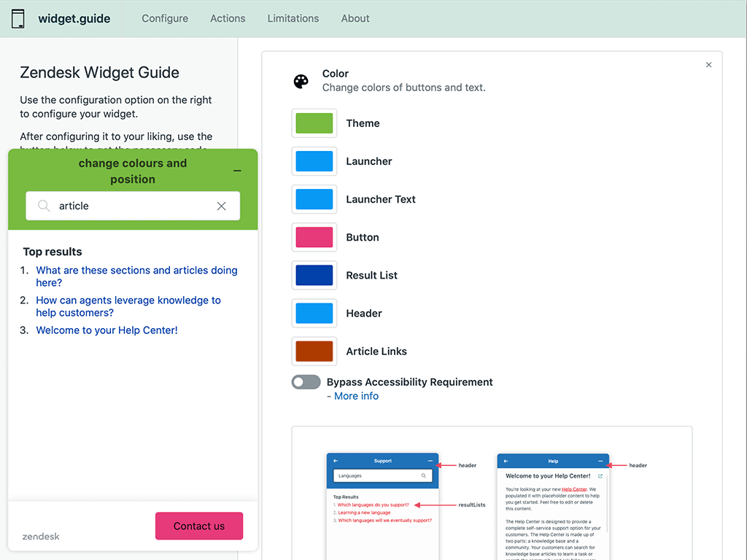Pick a new Result List color
This screenshot has width=747, height=560.
pyautogui.click(x=314, y=275)
